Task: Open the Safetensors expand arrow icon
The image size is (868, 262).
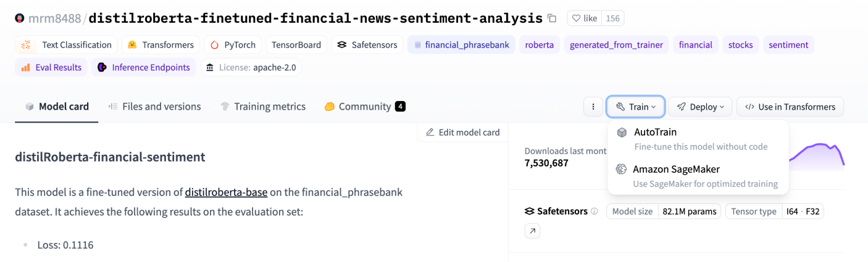Action: pos(532,231)
